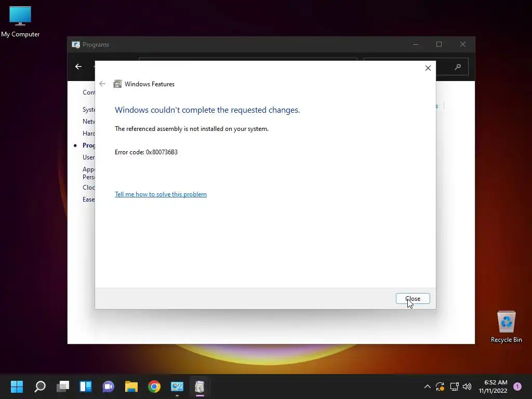The width and height of the screenshot is (532, 399).
Task: Click the address bar in Programs window
Action: (248, 60)
